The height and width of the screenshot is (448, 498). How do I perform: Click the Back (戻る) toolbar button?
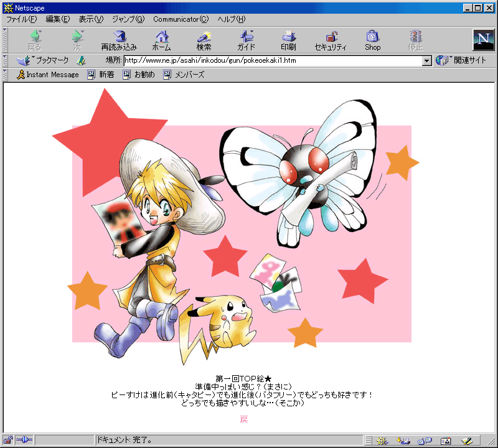[35, 40]
